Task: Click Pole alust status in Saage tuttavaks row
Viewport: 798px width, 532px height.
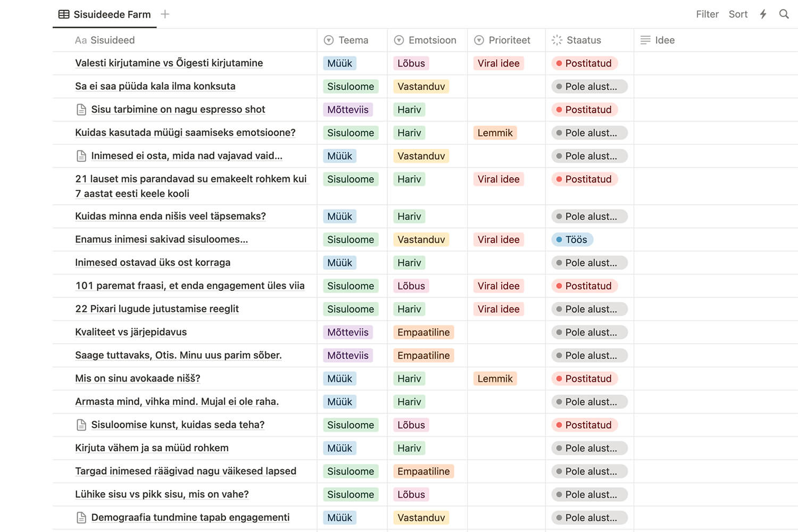Action: [589, 355]
